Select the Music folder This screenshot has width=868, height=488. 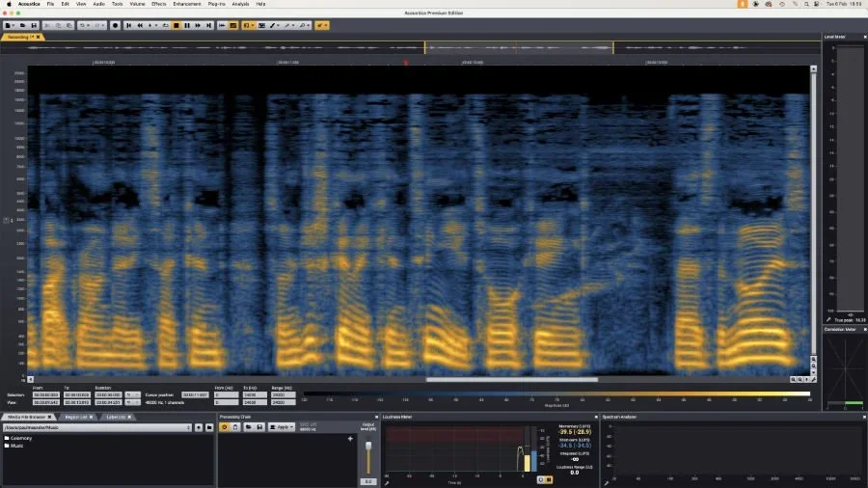click(14, 446)
